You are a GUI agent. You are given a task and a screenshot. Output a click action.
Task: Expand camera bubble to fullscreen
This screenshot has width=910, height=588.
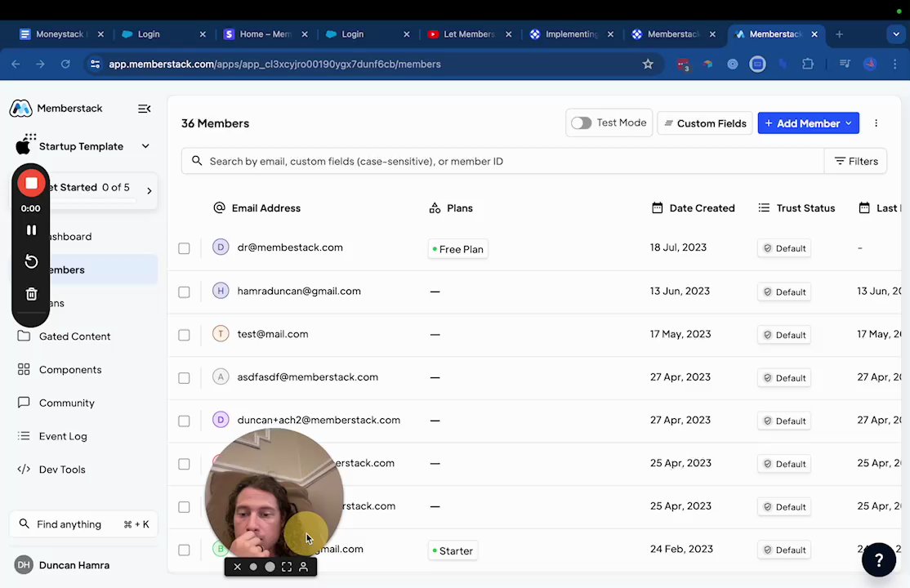287,567
